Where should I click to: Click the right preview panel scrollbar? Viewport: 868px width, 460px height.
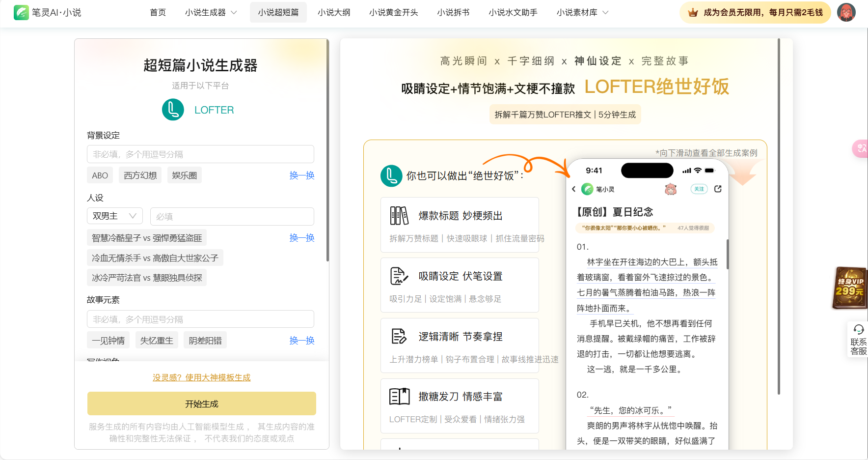click(x=779, y=216)
